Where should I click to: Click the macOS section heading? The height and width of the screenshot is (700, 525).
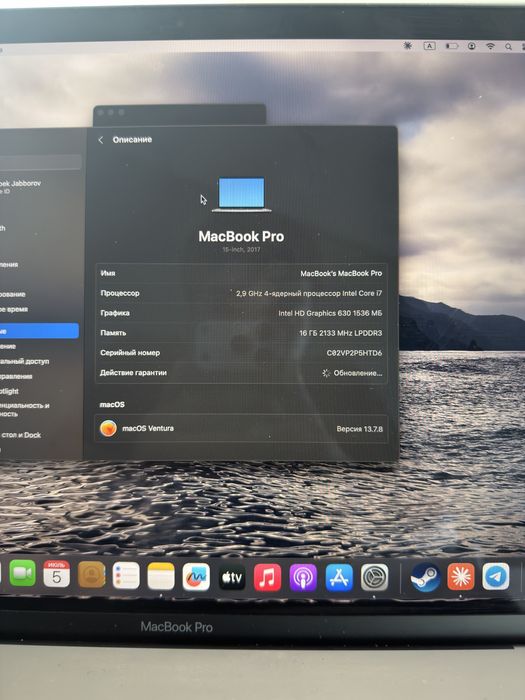(112, 404)
